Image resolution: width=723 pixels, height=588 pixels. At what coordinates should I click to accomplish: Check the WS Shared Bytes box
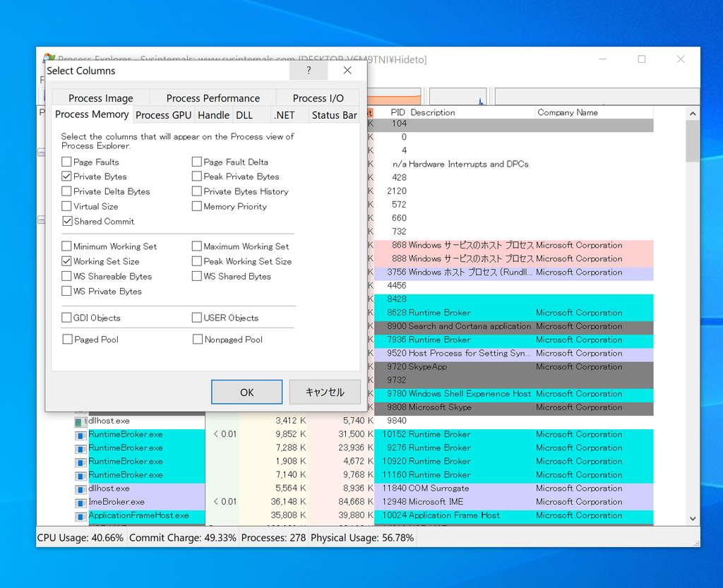click(x=197, y=276)
